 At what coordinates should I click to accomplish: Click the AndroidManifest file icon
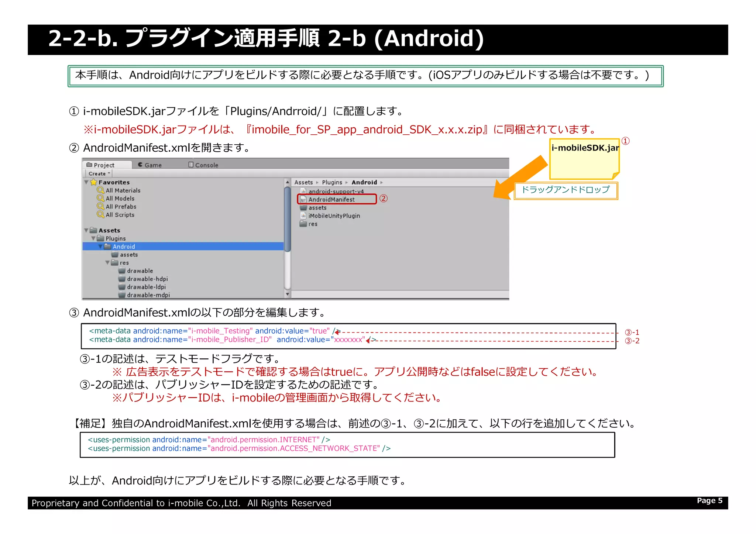point(303,199)
